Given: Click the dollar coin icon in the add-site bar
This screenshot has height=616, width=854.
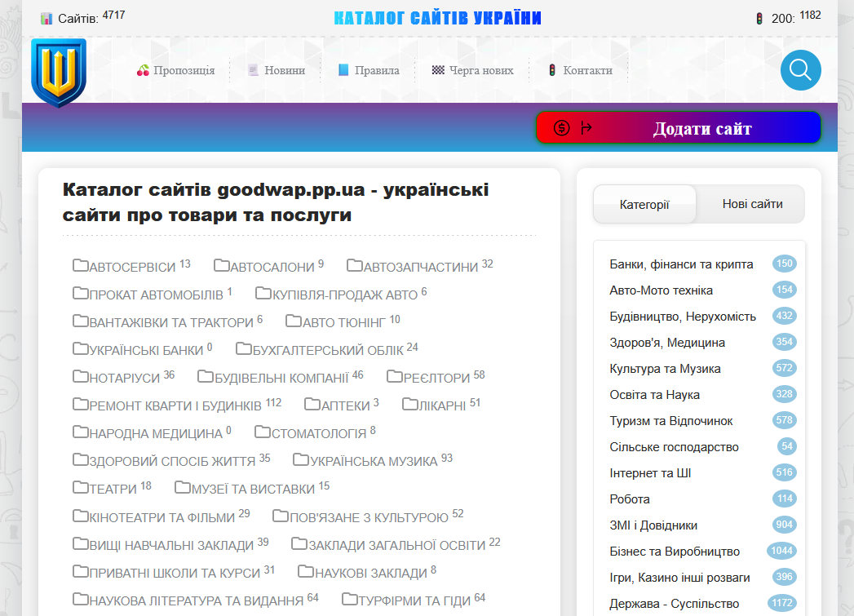Looking at the screenshot, I should click(561, 128).
